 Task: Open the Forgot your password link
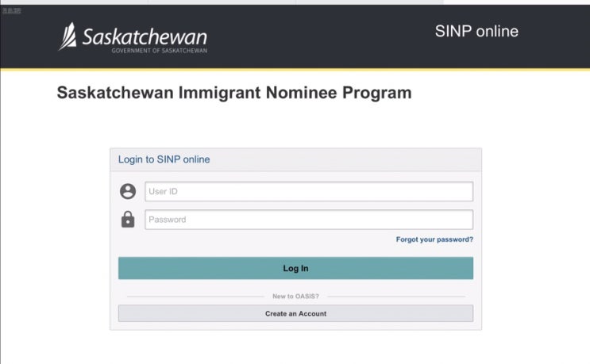tap(434, 239)
